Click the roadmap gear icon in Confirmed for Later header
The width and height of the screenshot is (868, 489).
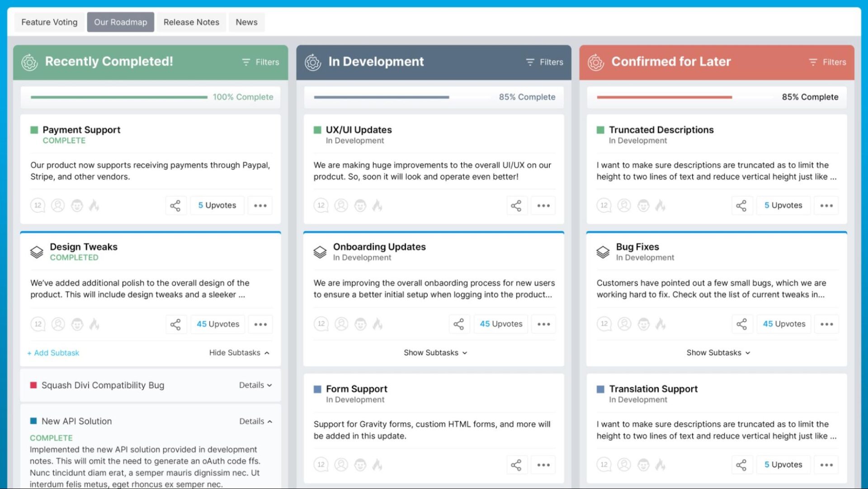(595, 62)
